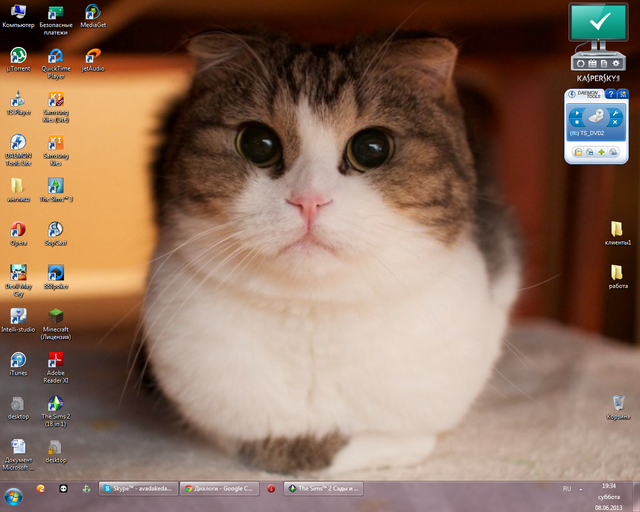Click the green plus in Daemon Tools gadget
The image size is (640, 512).
(602, 151)
